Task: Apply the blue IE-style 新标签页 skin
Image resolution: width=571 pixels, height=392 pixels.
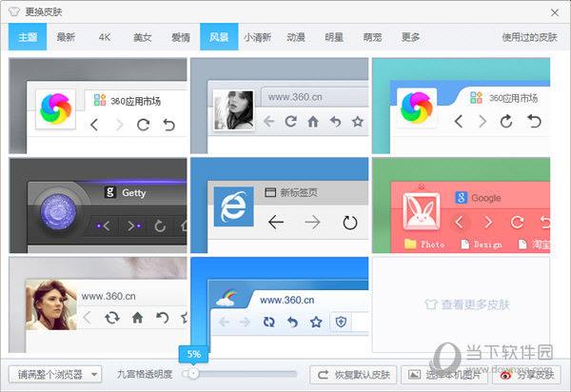Action: coord(279,206)
